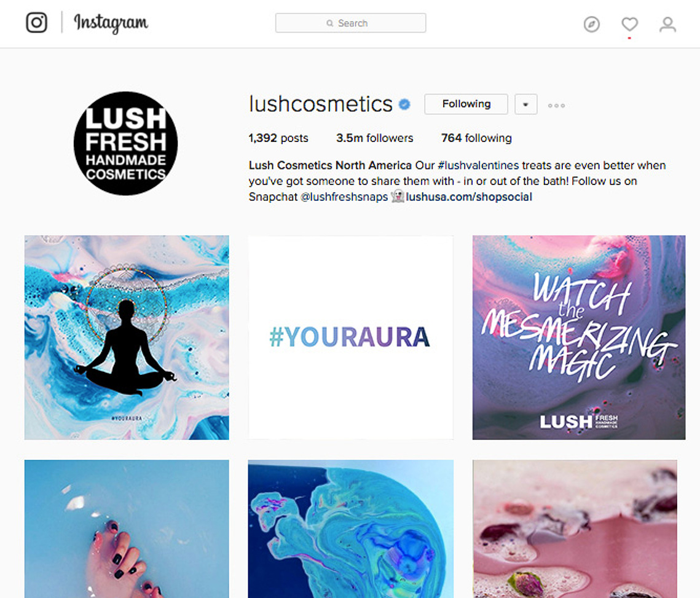Click into the Search field
Viewport: 700px width, 598px height.
click(350, 23)
